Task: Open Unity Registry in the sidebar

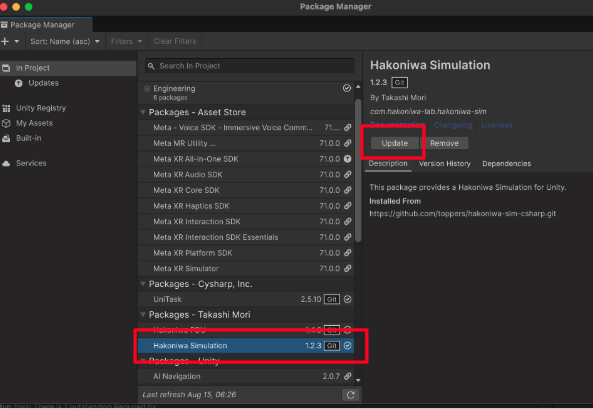Action: click(41, 108)
